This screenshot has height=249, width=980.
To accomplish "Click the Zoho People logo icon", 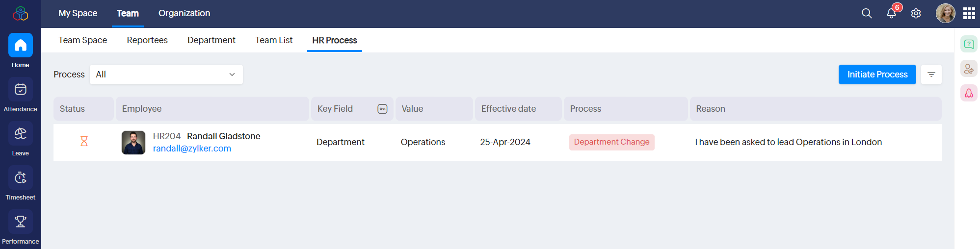I will click(21, 13).
